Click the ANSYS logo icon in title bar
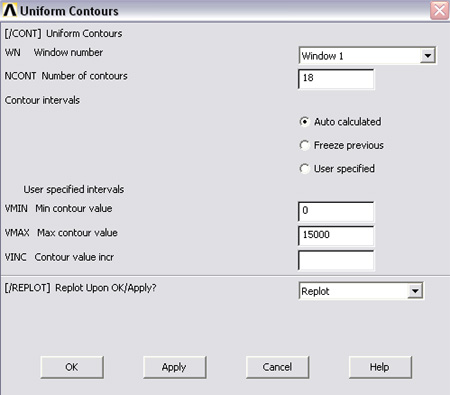The width and height of the screenshot is (450, 395). [x=10, y=10]
